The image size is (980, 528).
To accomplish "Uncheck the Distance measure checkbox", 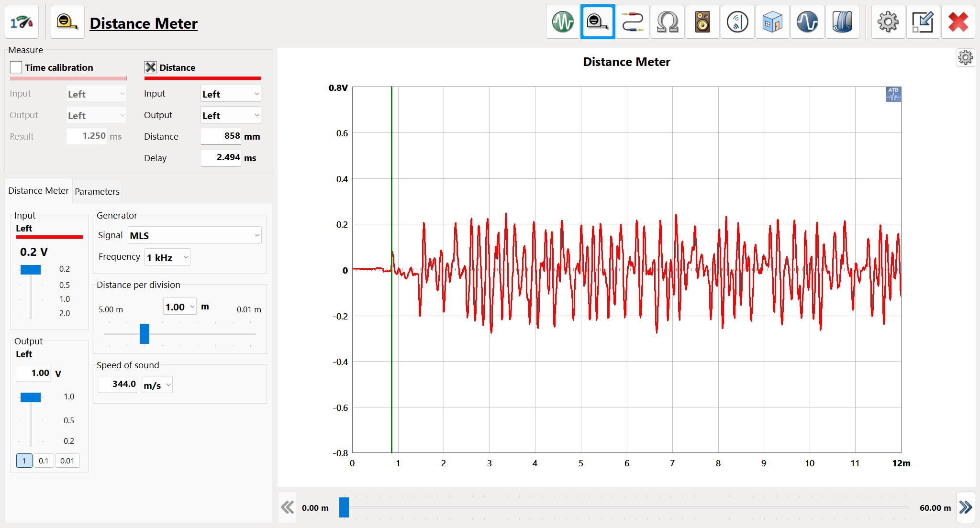I will (150, 67).
